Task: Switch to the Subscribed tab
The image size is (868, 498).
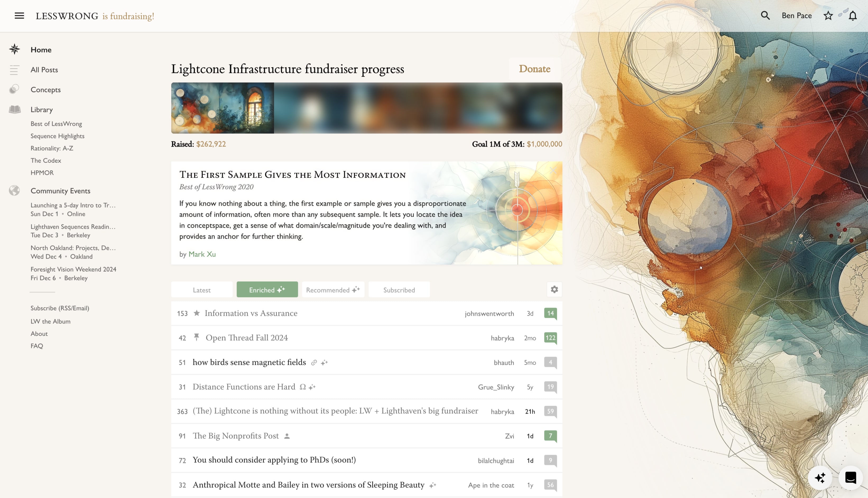Action: (399, 290)
